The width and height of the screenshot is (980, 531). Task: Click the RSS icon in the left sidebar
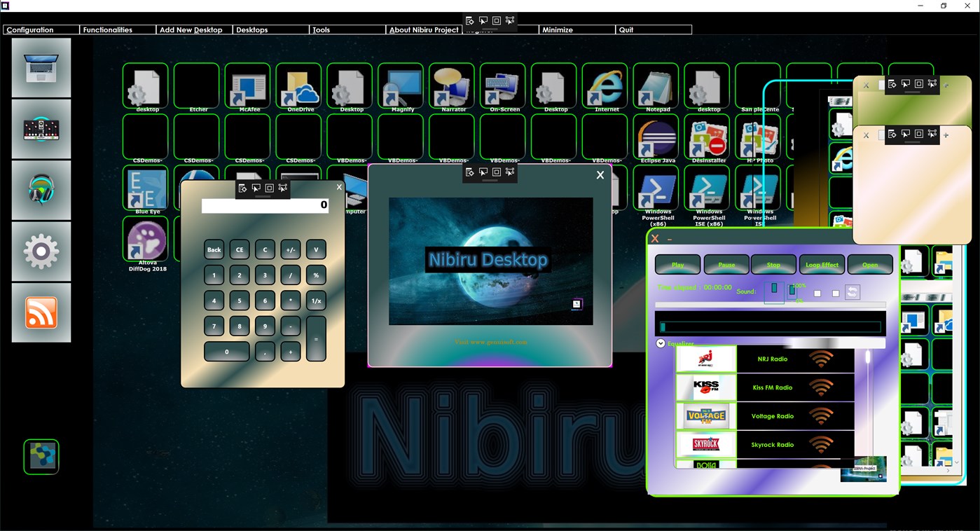(x=41, y=311)
